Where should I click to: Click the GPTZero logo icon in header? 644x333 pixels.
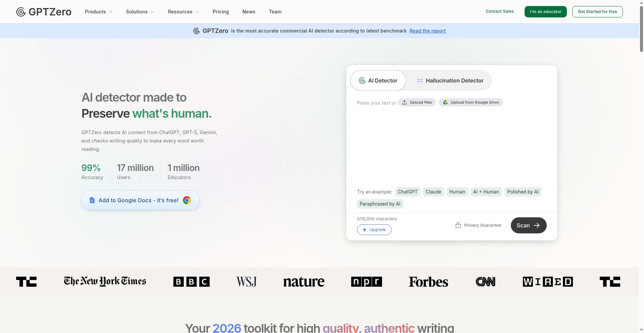21,12
